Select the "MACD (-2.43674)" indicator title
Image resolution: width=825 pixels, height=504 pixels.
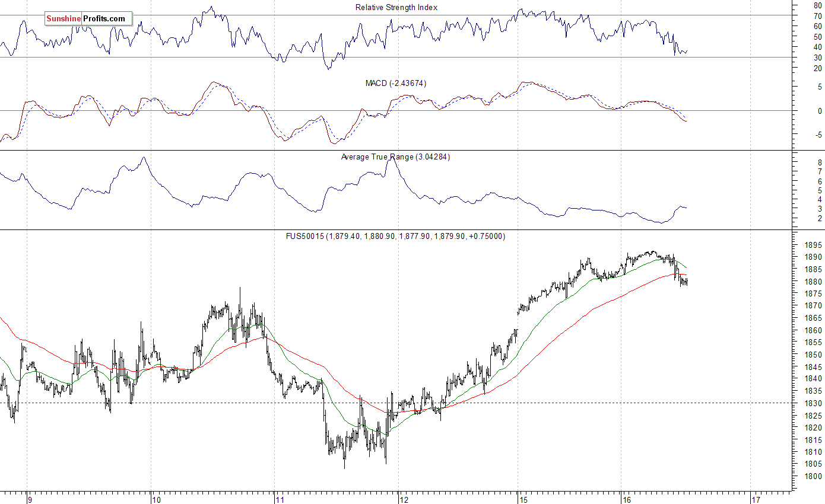click(x=396, y=83)
